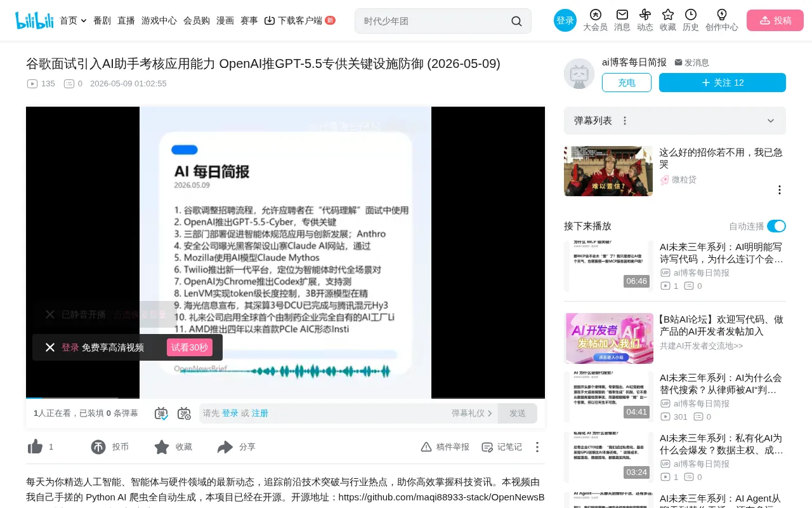Viewport: 812px width, 508px height.
Task: Click the pink 投稿 button
Action: click(775, 20)
